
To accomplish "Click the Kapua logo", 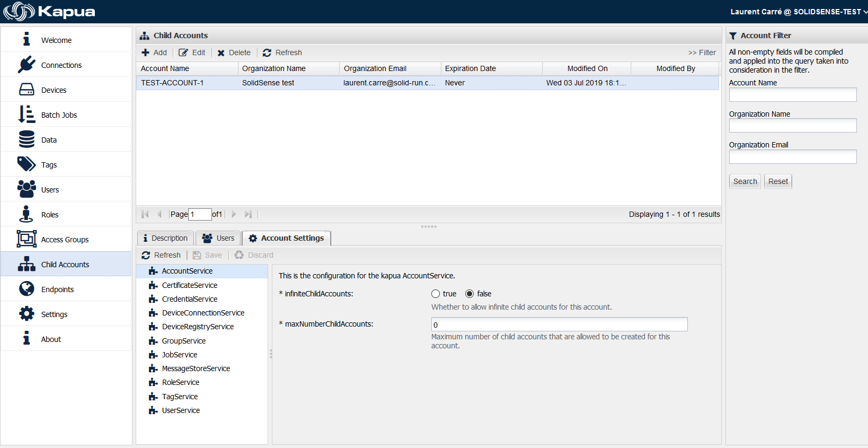I will (49, 12).
